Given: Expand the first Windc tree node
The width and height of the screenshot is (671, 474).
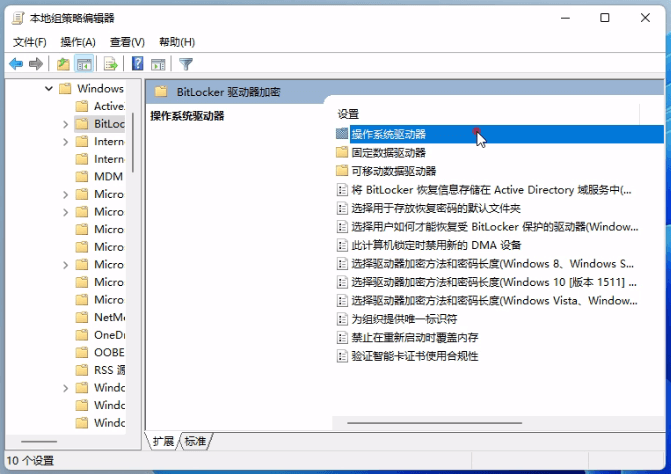Looking at the screenshot, I should (x=65, y=388).
